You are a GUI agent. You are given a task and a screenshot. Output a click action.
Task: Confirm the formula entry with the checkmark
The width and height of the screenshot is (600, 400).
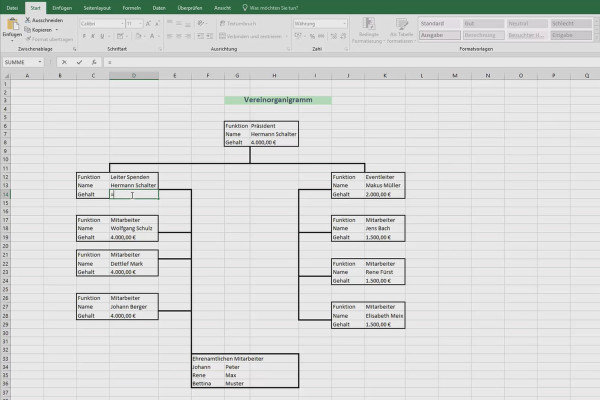pos(79,62)
